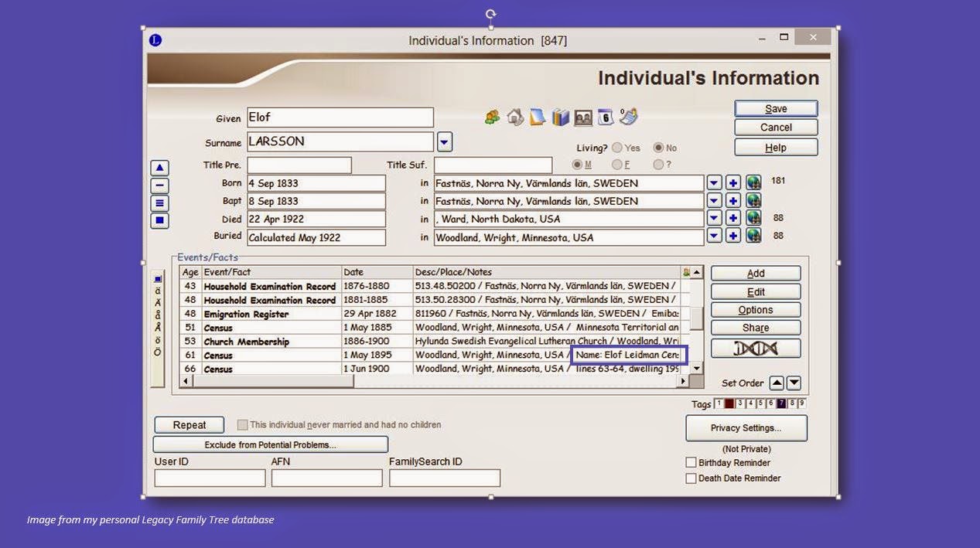This screenshot has height=548, width=980.
Task: Open event Options button
Action: (x=756, y=310)
